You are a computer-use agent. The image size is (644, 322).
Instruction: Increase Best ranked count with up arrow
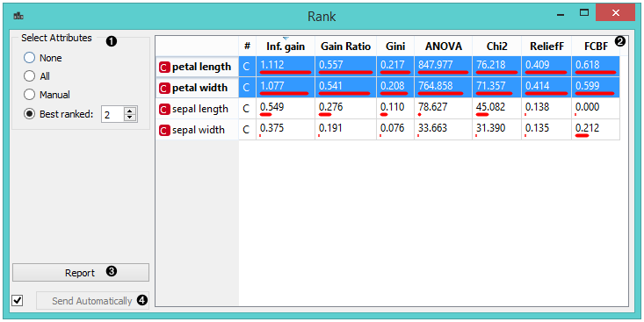point(130,111)
